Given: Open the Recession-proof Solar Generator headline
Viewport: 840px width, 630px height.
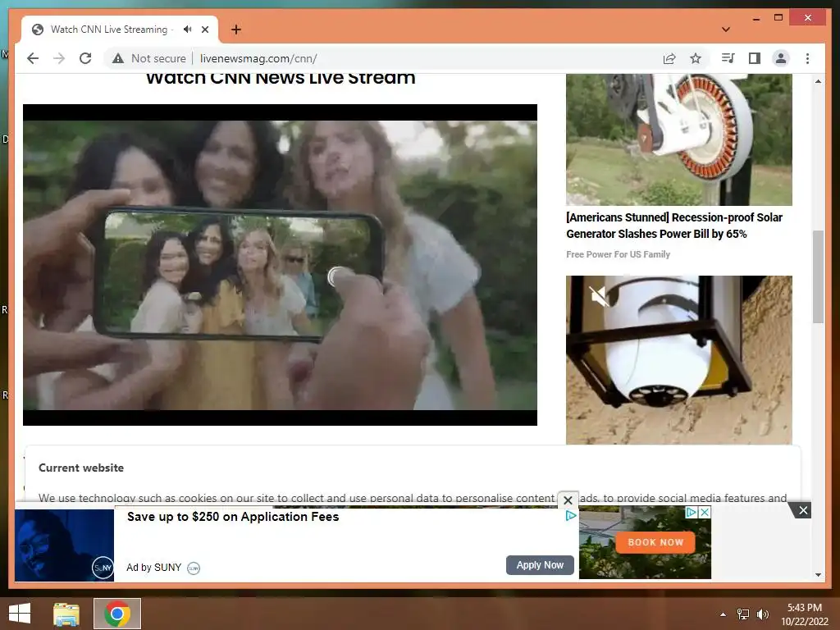Looking at the screenshot, I should [x=674, y=226].
